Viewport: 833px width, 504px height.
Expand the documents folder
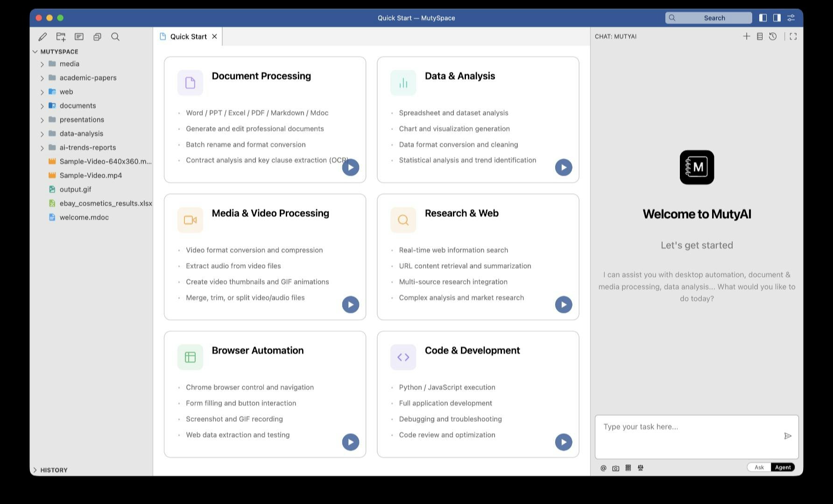click(x=42, y=105)
